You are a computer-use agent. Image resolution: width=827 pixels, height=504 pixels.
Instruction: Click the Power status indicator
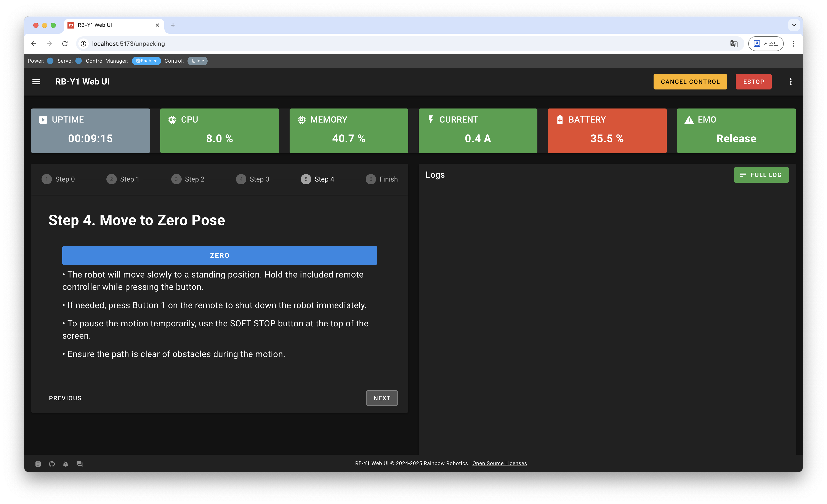[50, 61]
